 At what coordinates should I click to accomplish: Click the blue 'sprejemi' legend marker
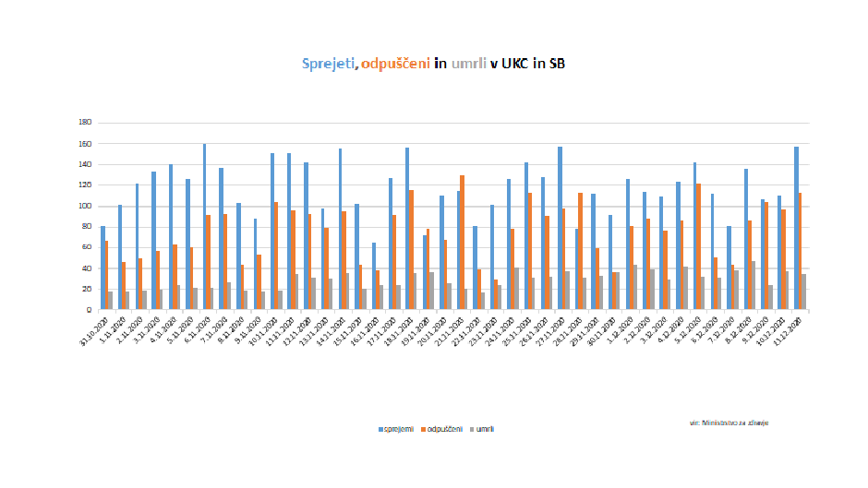380,429
